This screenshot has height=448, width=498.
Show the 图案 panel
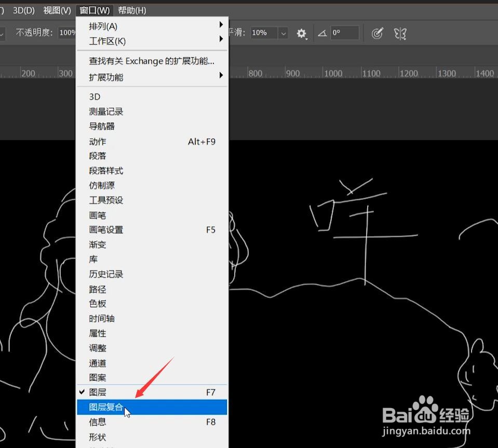[x=152, y=377]
